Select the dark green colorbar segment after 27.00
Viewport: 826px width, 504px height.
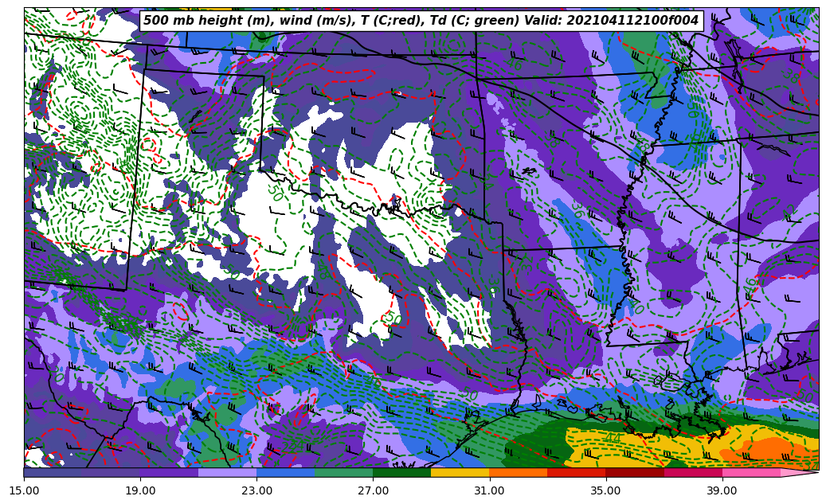pyautogui.click(x=402, y=472)
